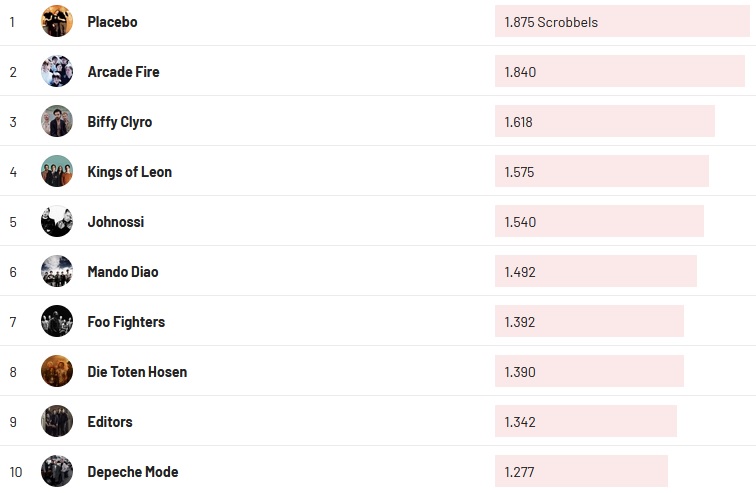Open the Kings of Leon link
Viewport: 756px width, 493px height.
(129, 172)
